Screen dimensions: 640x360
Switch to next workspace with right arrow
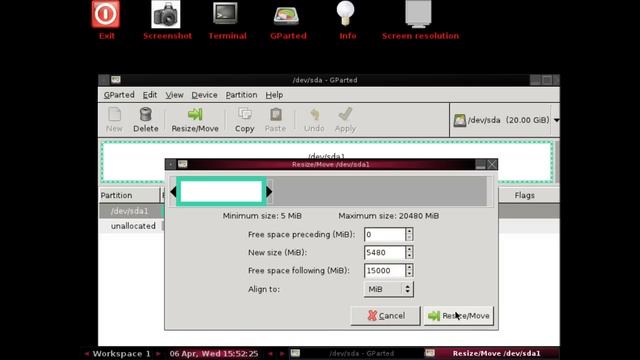(x=158, y=353)
